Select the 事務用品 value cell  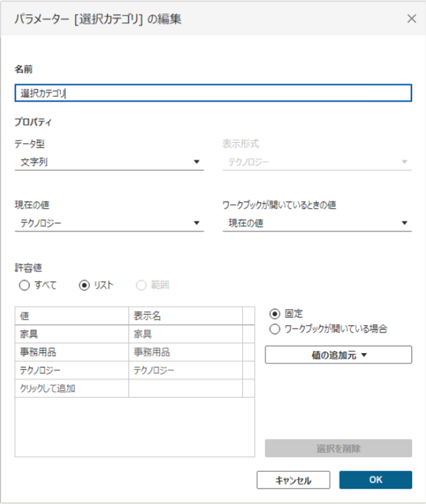pos(71,352)
